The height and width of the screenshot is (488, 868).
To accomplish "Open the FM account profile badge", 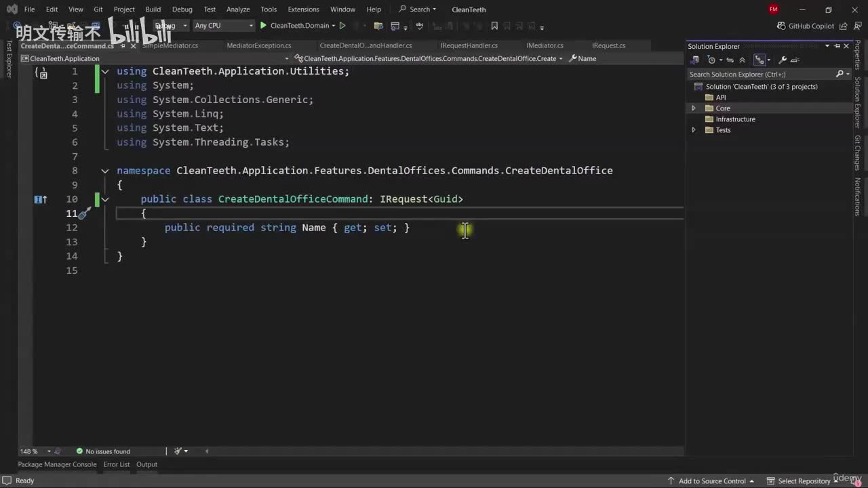I will pos(774,9).
